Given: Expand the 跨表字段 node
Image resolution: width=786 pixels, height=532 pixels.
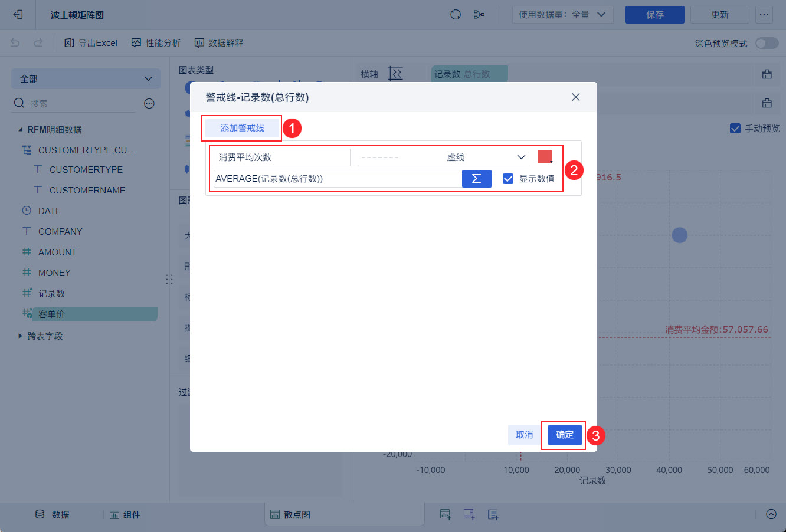Looking at the screenshot, I should pos(21,336).
